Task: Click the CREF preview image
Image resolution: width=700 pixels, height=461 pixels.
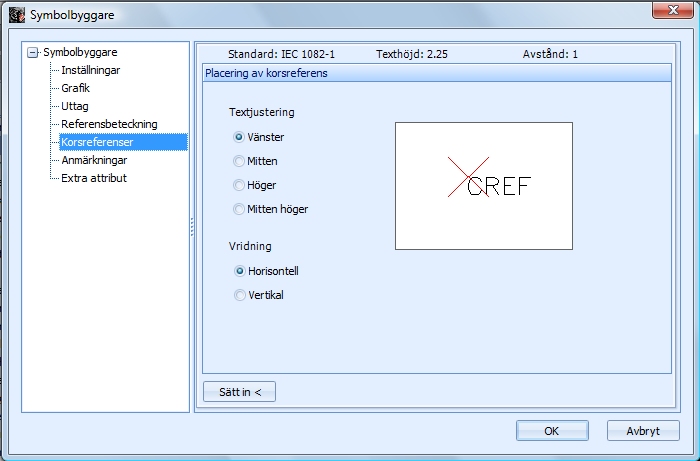Action: point(484,186)
